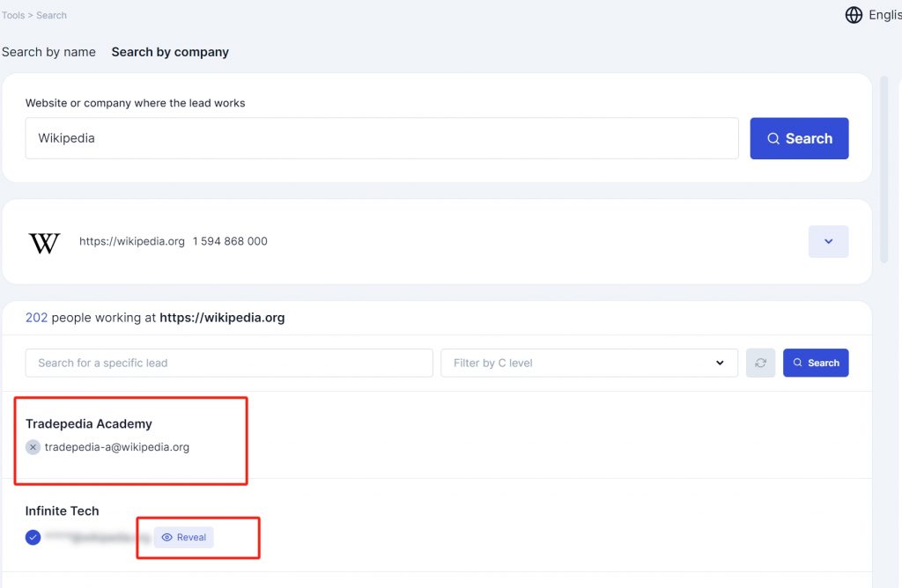Click the English language label
Screen dimensions: 902x588
[884, 15]
